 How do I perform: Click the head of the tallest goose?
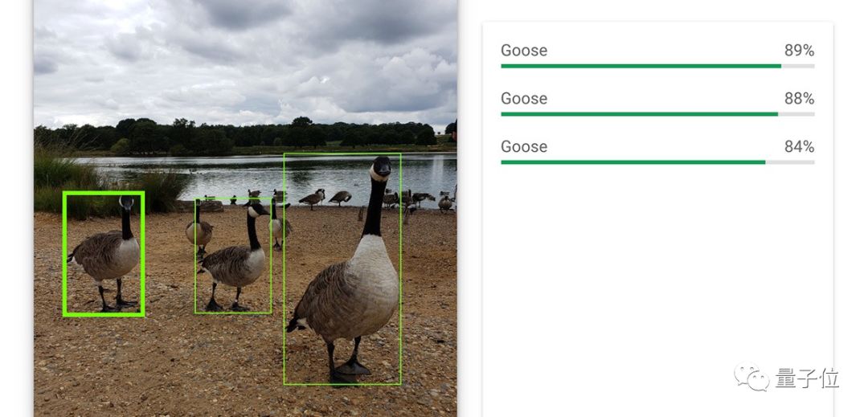381,168
